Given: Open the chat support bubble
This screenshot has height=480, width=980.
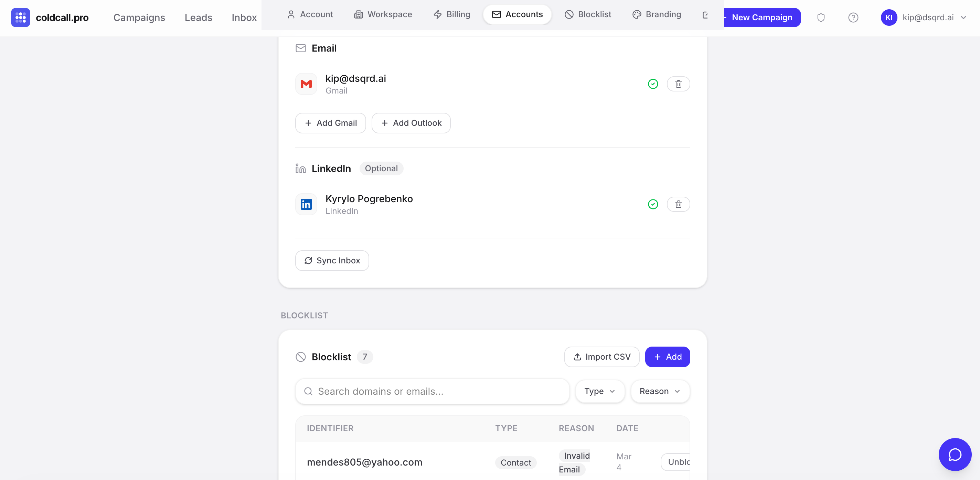Looking at the screenshot, I should 955,455.
